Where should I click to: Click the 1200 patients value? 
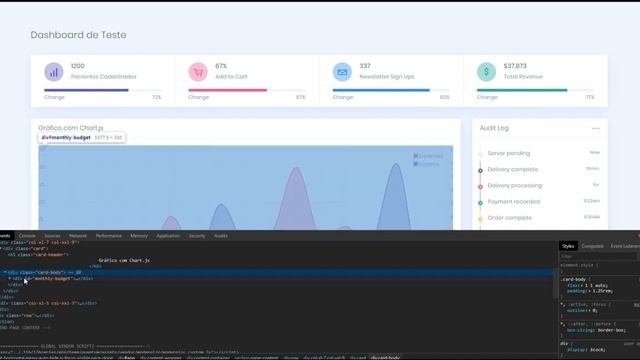(78, 66)
